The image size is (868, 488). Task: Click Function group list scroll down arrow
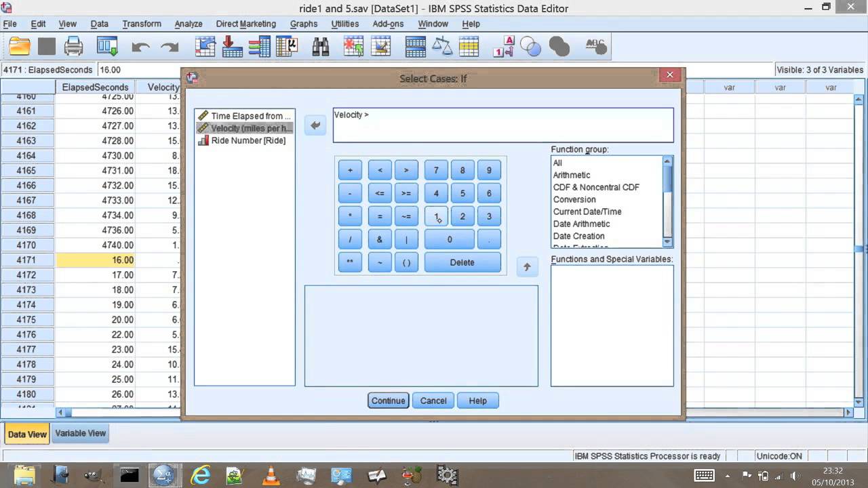click(667, 242)
